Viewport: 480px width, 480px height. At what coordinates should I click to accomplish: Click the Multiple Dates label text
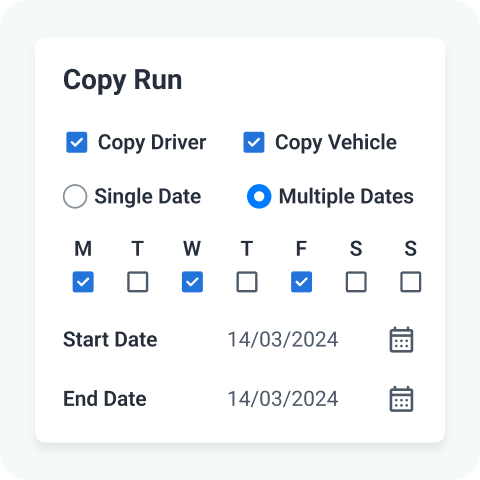click(346, 196)
